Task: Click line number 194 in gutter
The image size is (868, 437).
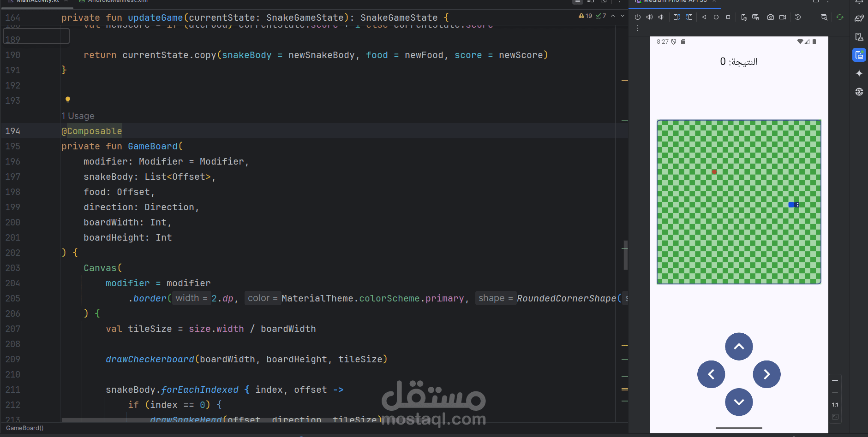Action: click(x=13, y=131)
